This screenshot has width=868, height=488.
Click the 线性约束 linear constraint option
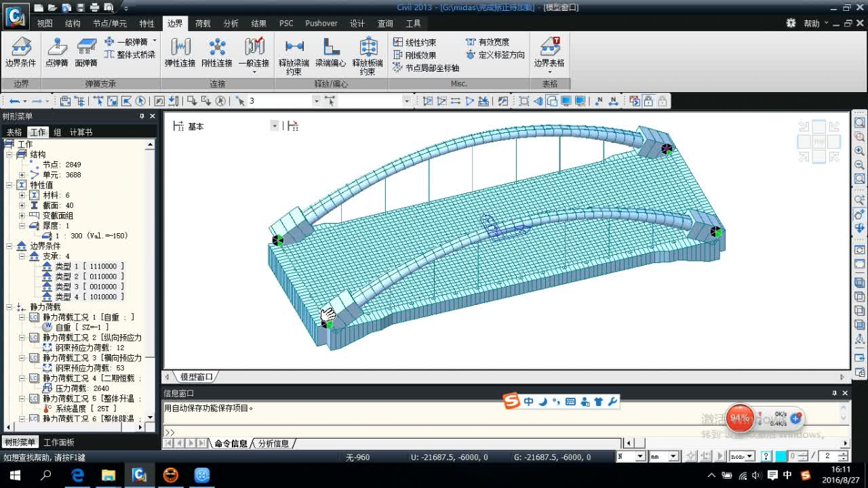[x=415, y=42]
